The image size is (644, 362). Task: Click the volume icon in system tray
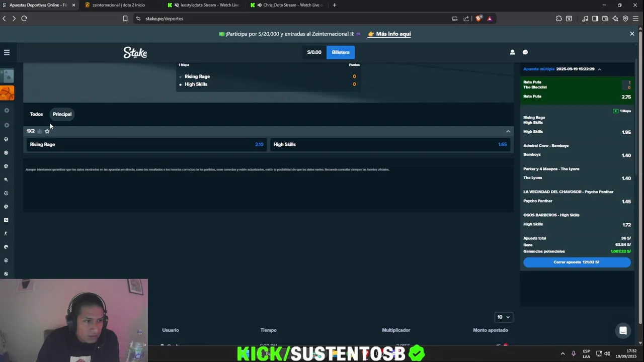(607, 353)
